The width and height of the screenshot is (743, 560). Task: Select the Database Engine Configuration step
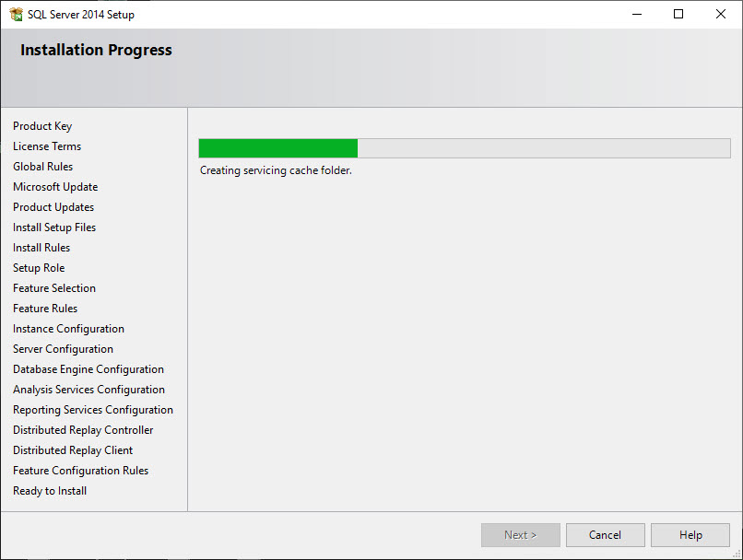point(88,369)
